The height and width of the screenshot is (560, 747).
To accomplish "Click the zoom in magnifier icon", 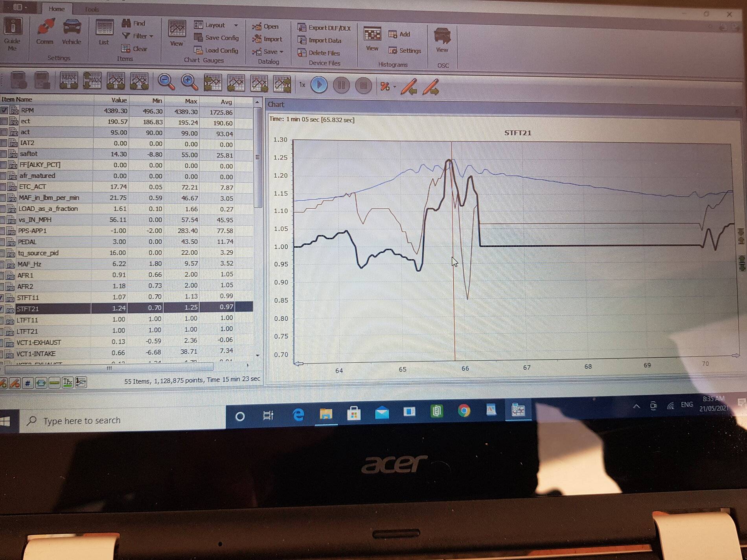I will (190, 82).
